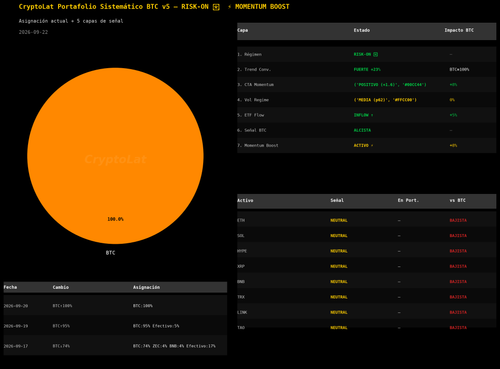
Task: Click the 'Estado' column header
Action: (362, 30)
